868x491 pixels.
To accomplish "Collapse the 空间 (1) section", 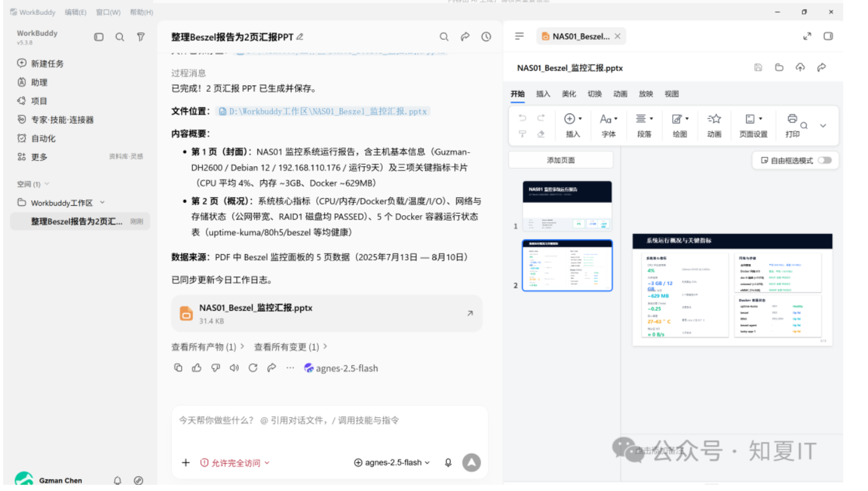I will [x=46, y=184].
